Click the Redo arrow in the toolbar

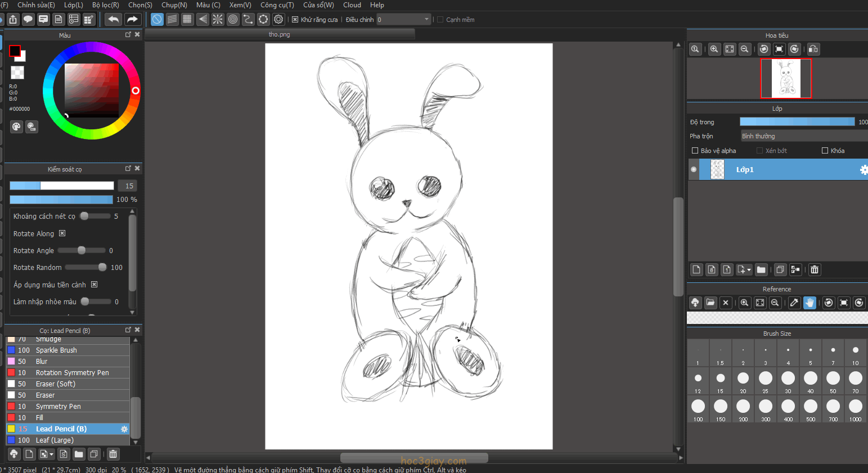pos(132,20)
